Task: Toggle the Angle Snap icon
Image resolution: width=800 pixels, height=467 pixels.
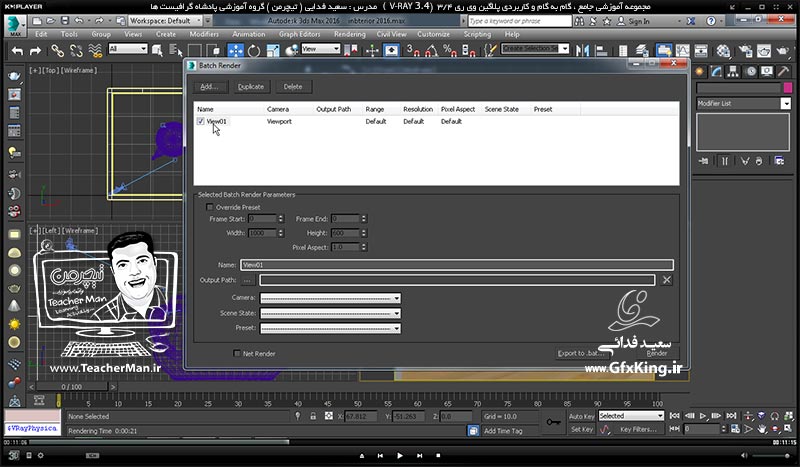Action: [x=431, y=51]
